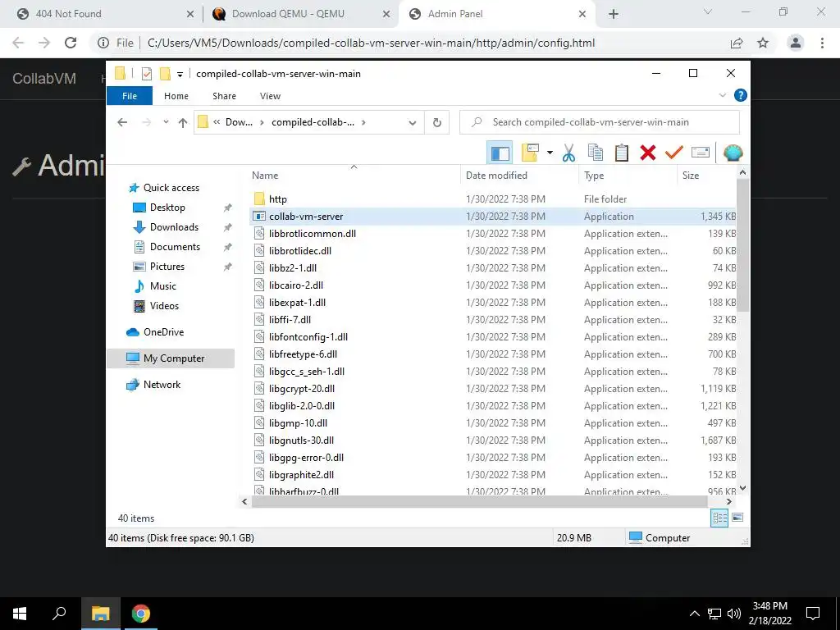
Task: Select Network in navigation pane
Action: click(162, 385)
